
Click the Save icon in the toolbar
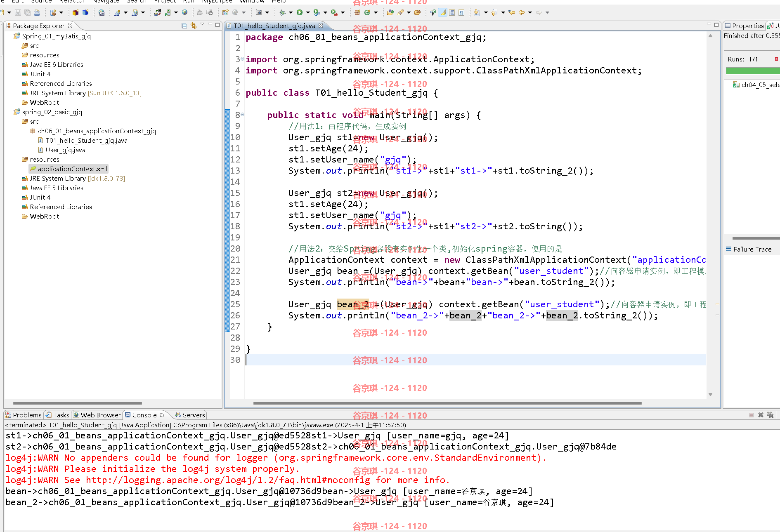coord(18,13)
